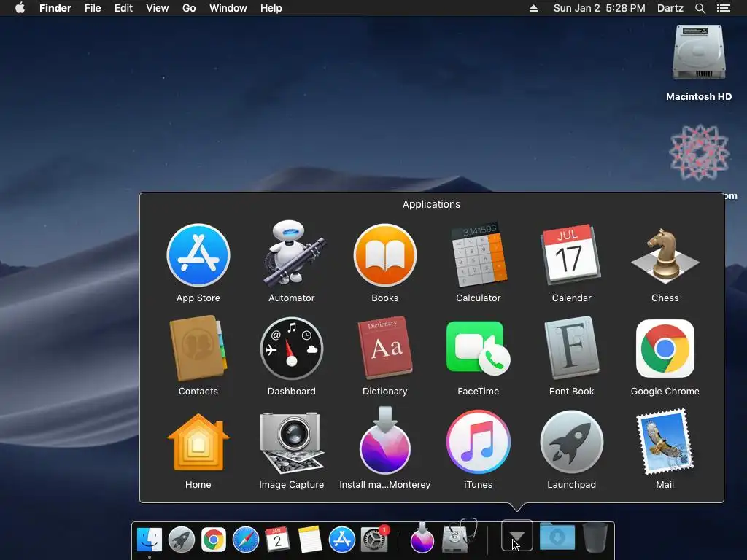Click the Launchpad rocket in the Dock
Image resolution: width=747 pixels, height=560 pixels.
(182, 540)
